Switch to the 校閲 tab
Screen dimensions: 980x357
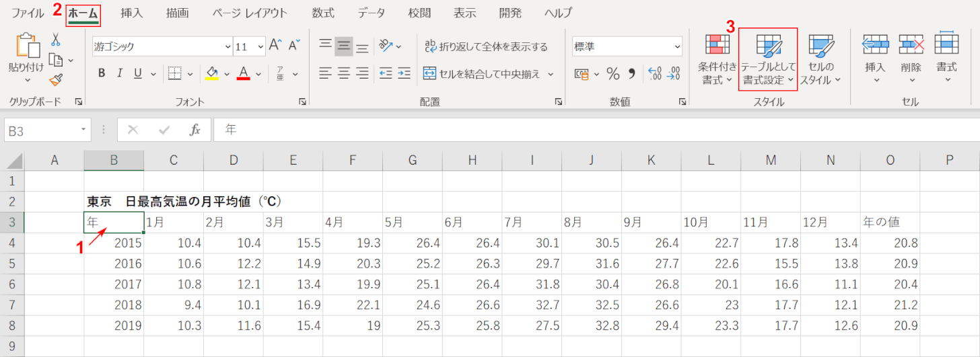coord(419,13)
